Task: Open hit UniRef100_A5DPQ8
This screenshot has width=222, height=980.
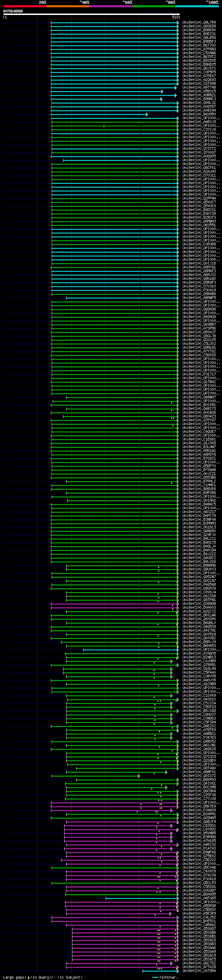Action: [199, 906]
